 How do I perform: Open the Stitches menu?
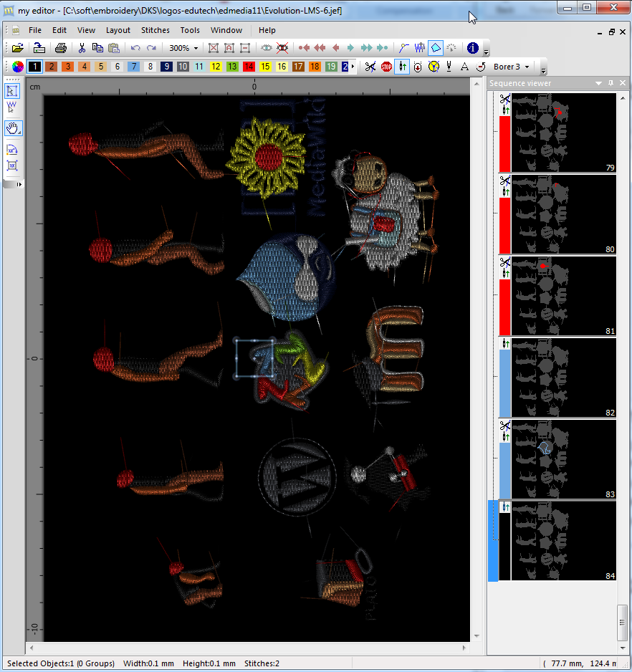[x=155, y=30]
